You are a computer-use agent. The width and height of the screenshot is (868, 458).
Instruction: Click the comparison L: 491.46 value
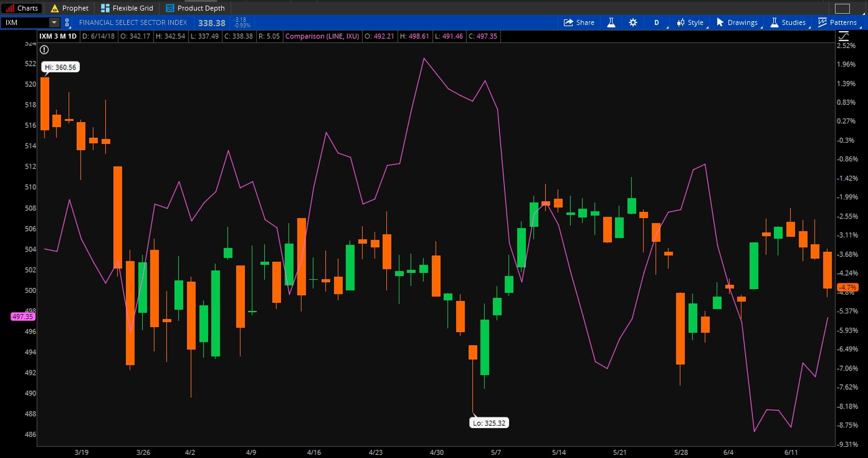[x=450, y=36]
